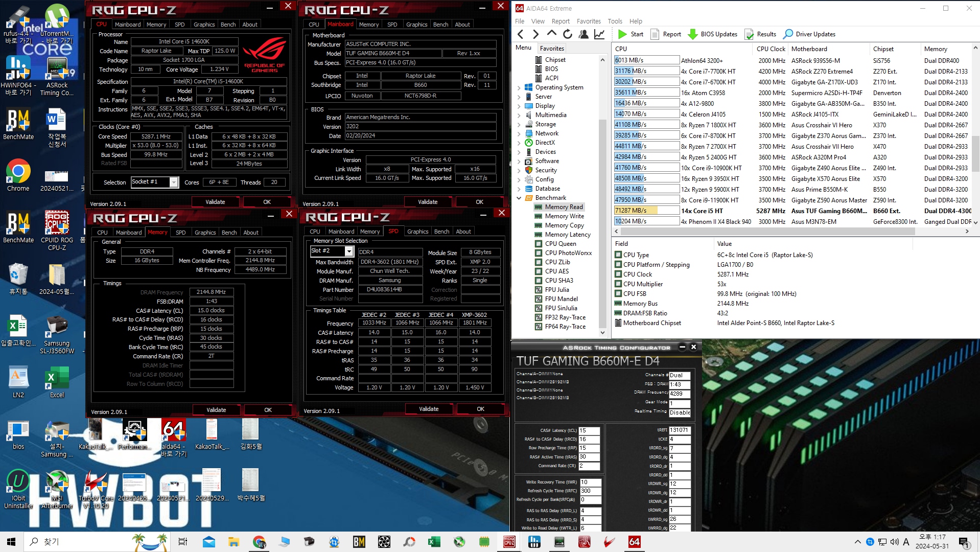Screen dimensions: 980x552
Task: Open Chrome desktop shortcut
Action: click(18, 176)
